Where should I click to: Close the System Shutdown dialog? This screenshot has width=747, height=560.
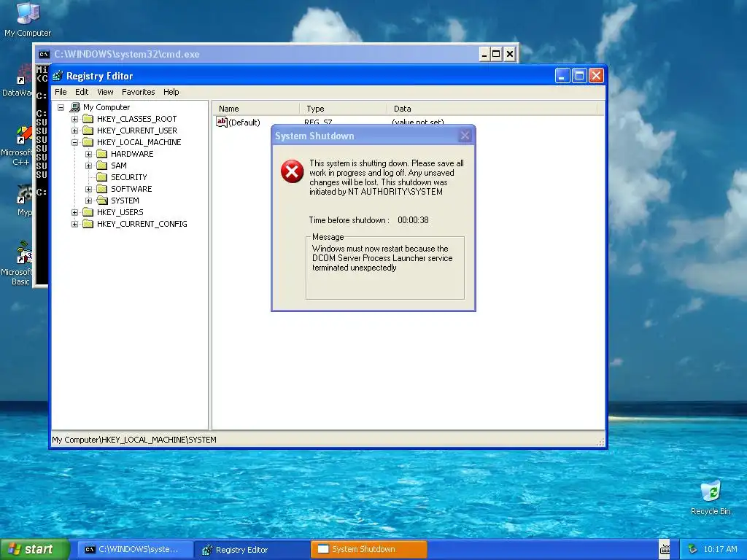coord(465,136)
